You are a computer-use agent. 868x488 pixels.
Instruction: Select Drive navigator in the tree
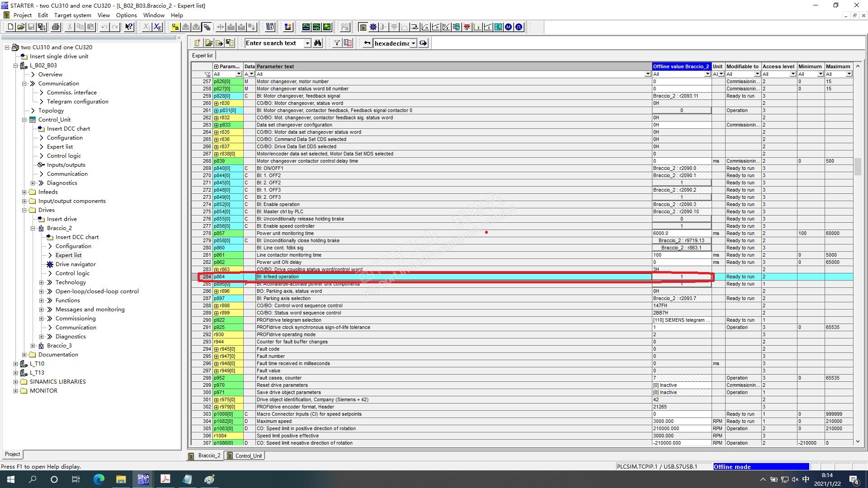coord(75,264)
